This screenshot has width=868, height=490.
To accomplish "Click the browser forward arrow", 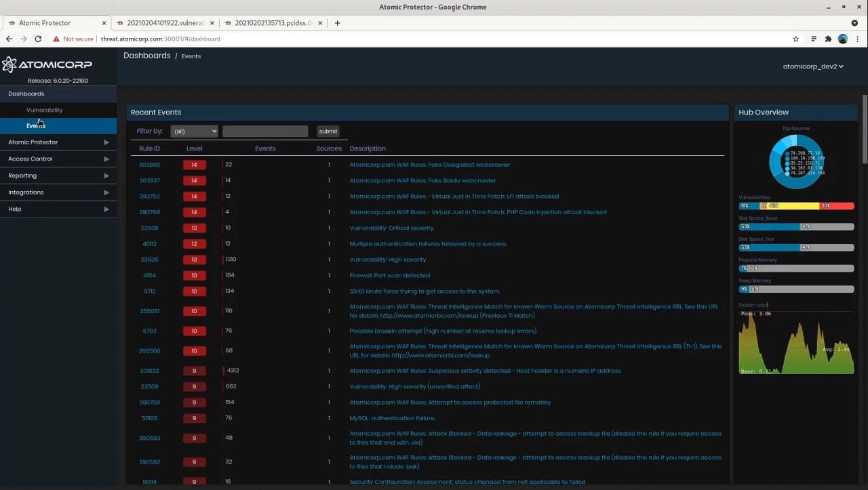I will click(x=24, y=39).
